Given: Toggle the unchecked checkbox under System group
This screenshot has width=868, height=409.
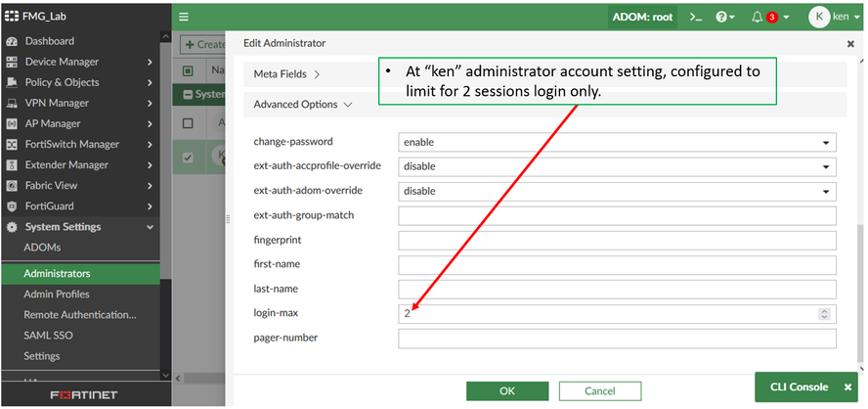Looking at the screenshot, I should [x=189, y=123].
